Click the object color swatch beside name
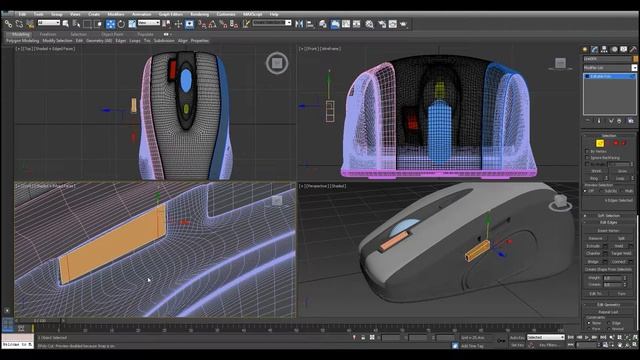The height and width of the screenshot is (360, 640). [635, 59]
